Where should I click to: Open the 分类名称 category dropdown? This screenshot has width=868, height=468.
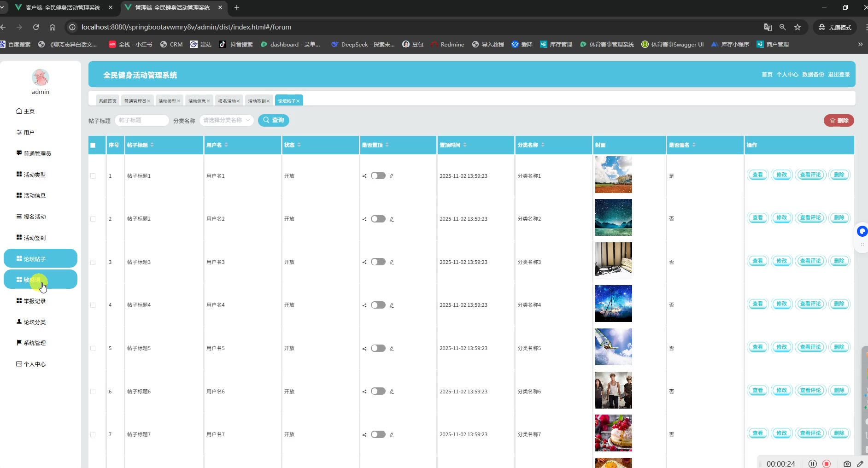pos(226,120)
